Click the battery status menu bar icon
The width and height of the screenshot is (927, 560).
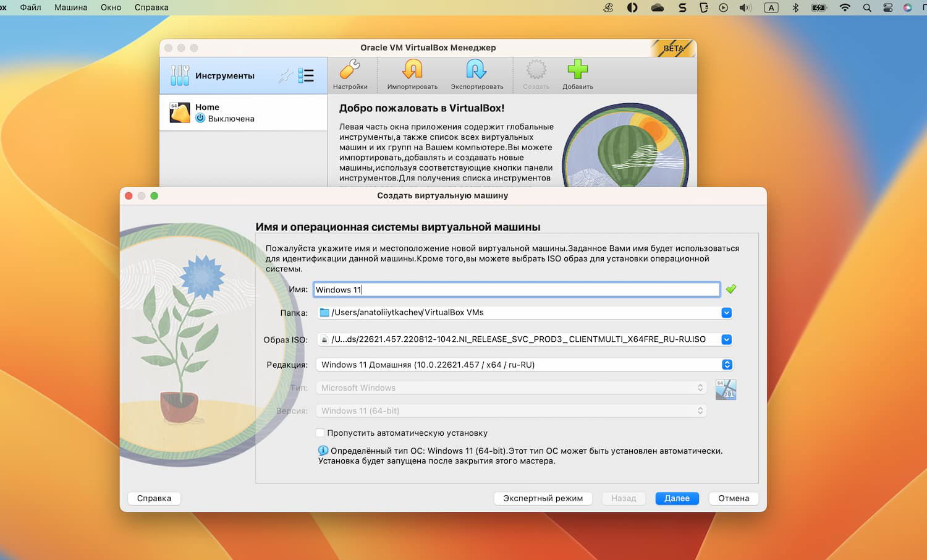point(819,7)
